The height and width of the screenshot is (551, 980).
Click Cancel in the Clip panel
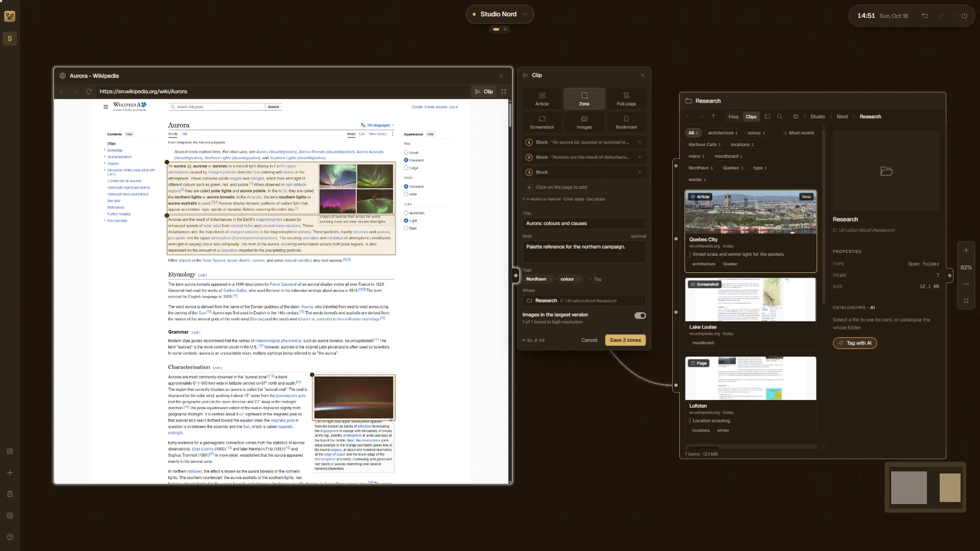(589, 340)
